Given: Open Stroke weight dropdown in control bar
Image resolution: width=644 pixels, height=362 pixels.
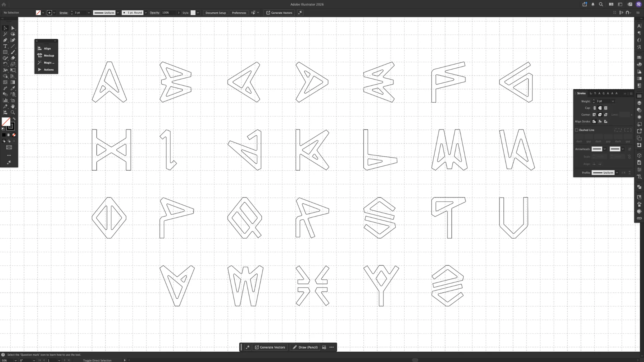Looking at the screenshot, I should click(x=89, y=13).
